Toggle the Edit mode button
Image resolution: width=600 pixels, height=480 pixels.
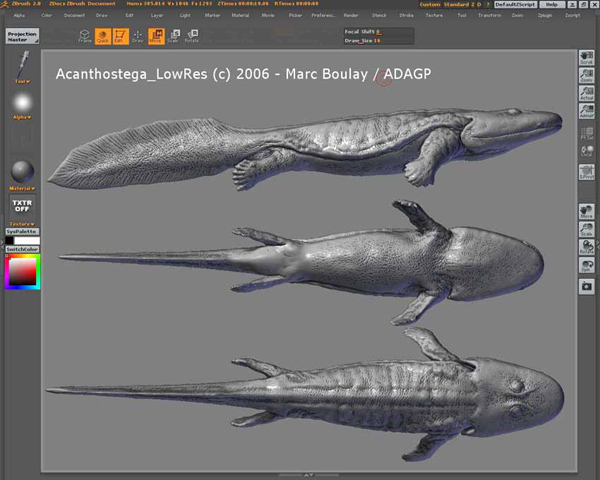coord(120,36)
